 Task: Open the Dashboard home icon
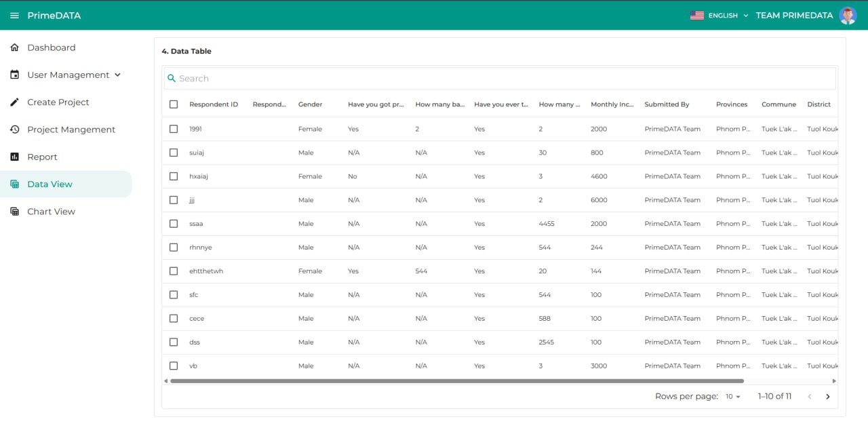coord(14,47)
